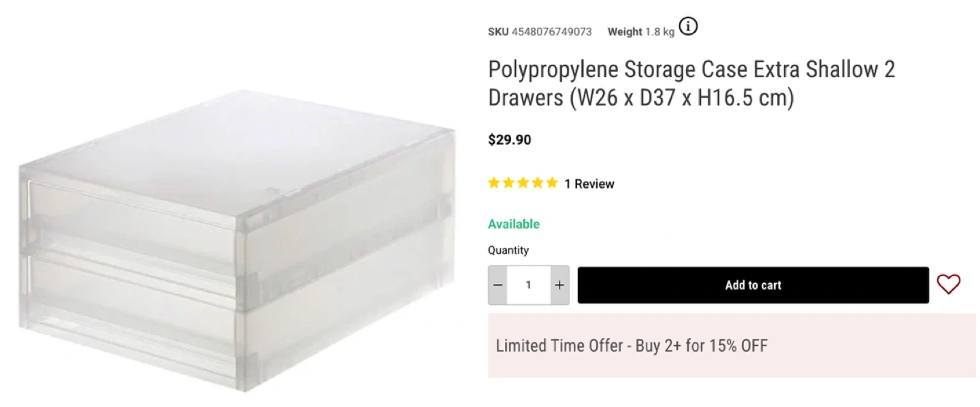Click the Weight 1.8 kg text
Viewport: 980px width, 407px height.
[x=640, y=32]
